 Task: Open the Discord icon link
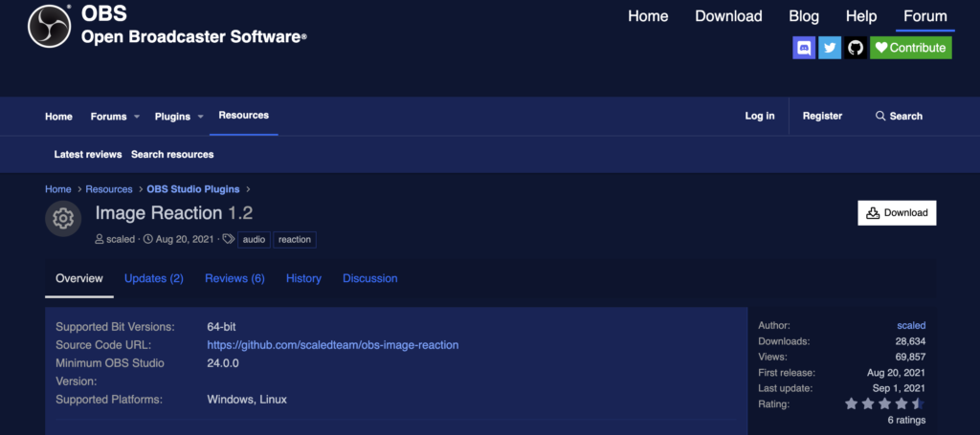pyautogui.click(x=804, y=47)
